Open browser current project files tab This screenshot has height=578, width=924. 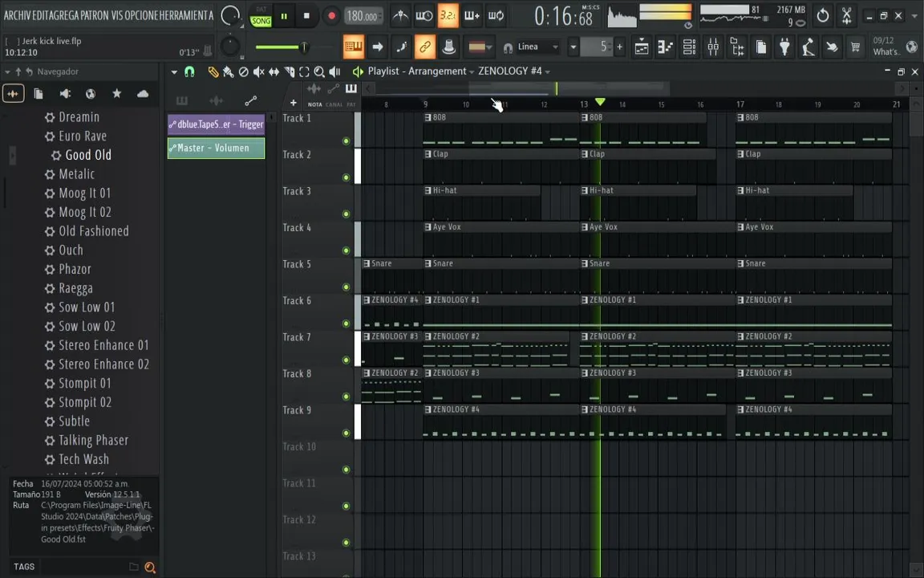(38, 94)
